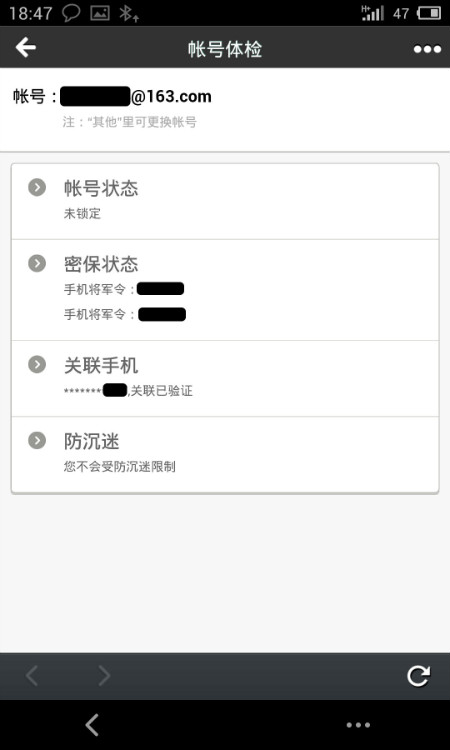This screenshot has height=750, width=450.
Task: Tap the browser back chevron in the toolbar
Action: 32,676
